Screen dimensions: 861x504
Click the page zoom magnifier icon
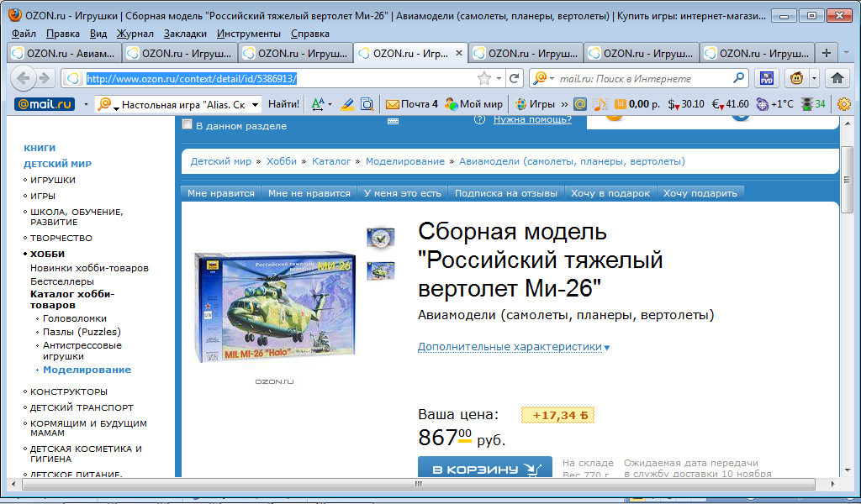coord(367,103)
